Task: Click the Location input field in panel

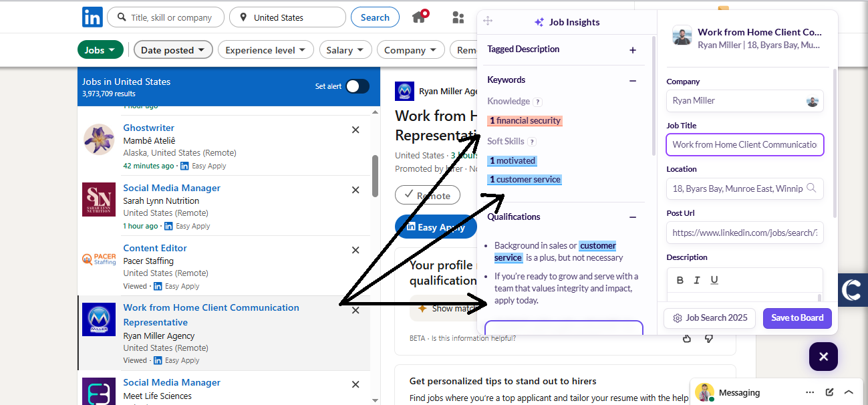Action: (x=744, y=188)
